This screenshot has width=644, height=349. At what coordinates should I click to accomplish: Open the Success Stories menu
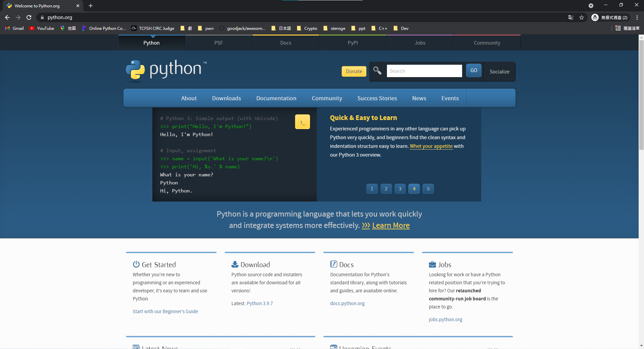click(377, 98)
